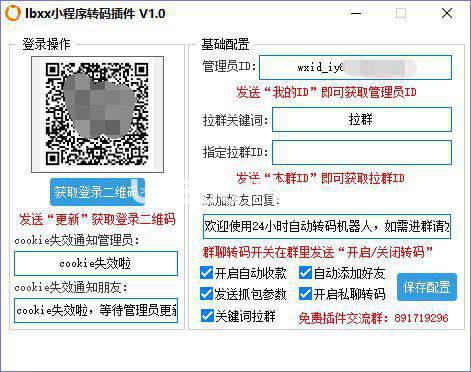Close the lbxx plugin window

pyautogui.click(x=447, y=13)
